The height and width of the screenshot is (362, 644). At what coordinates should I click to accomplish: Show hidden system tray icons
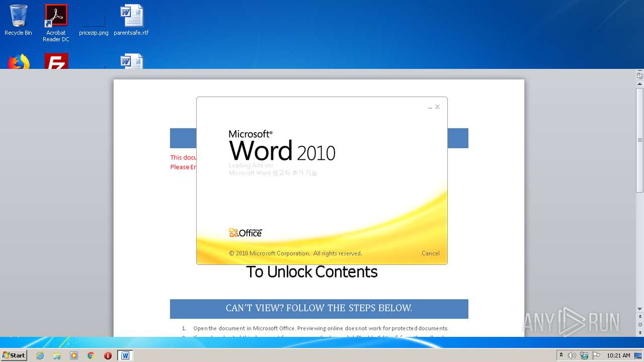(x=561, y=355)
